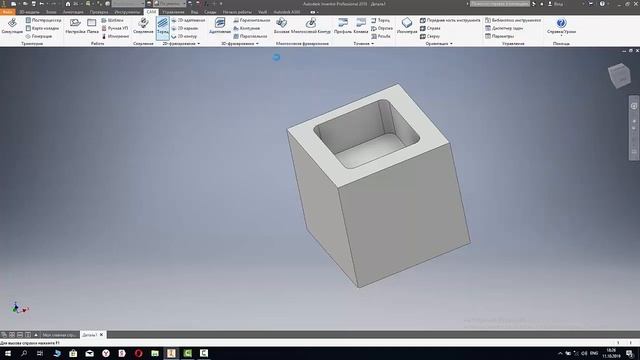Select the turning Торец (Face) command
Screen dimensions: 640x360
(380, 20)
